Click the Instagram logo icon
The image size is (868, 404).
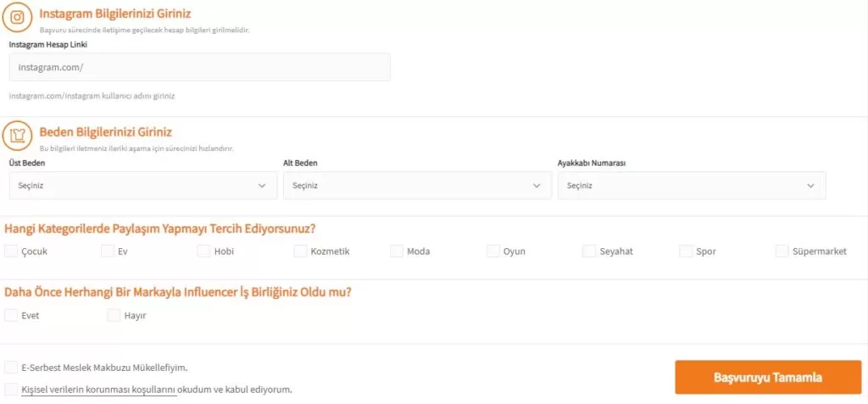18,17
